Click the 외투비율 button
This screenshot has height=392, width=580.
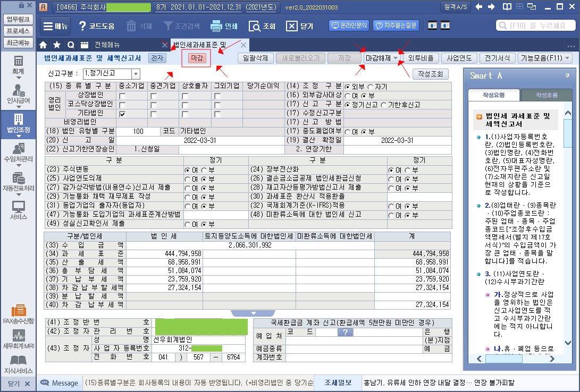[x=421, y=58]
